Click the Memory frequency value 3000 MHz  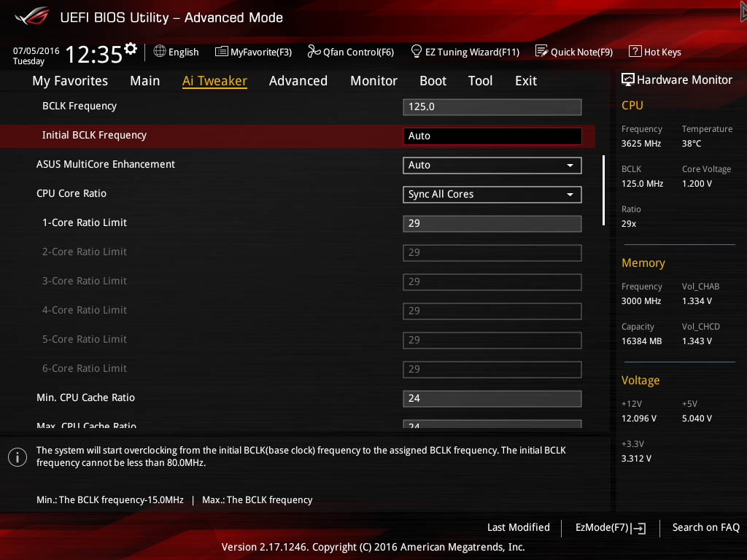point(641,301)
